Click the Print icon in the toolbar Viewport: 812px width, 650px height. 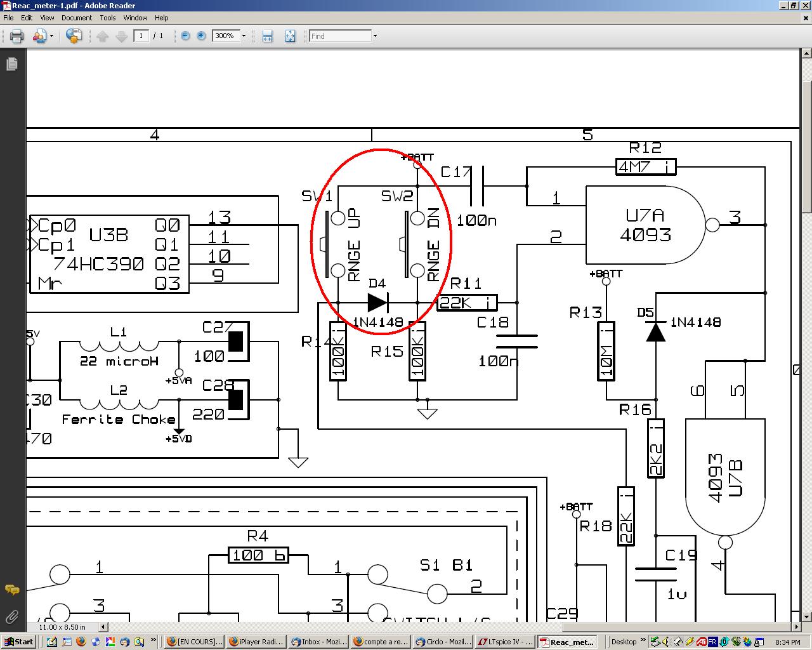click(17, 36)
